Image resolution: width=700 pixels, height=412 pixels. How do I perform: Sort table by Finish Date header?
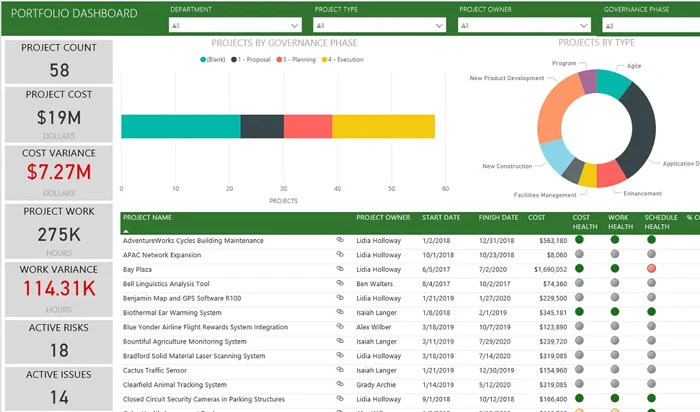pos(498,217)
